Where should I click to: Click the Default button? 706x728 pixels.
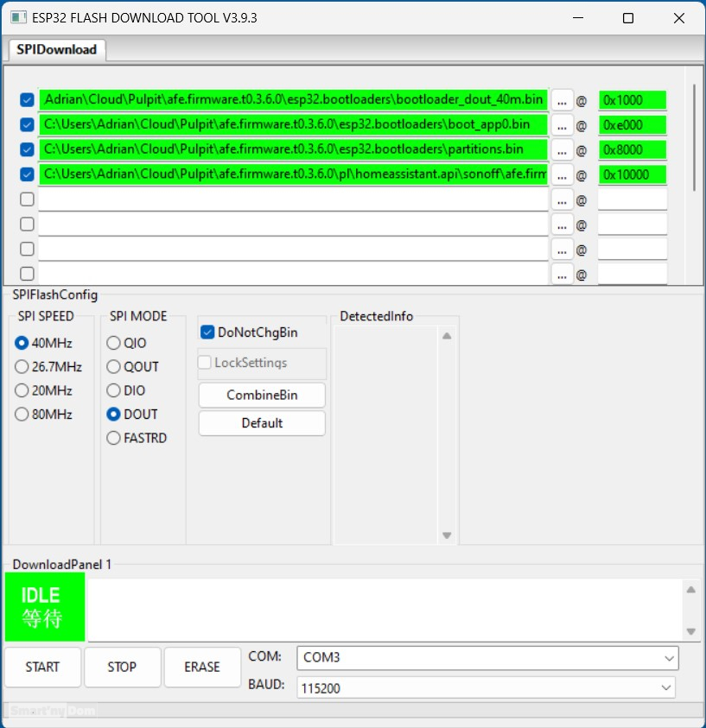pos(262,423)
